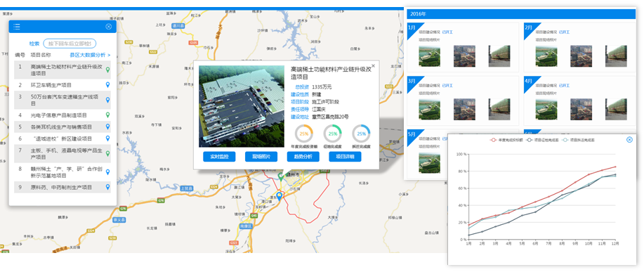
Task: Select project row 各类耳机线生产与销售项目
Action: click(63, 127)
